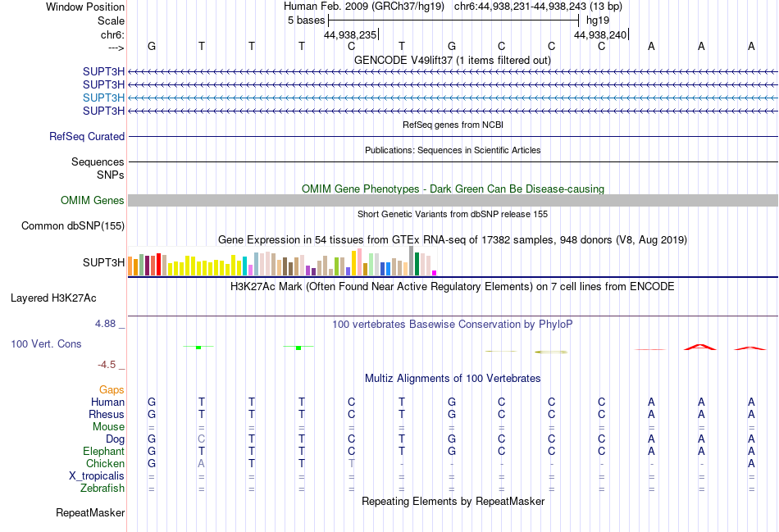Click the RefSeq genes from NCBI title

click(x=453, y=125)
